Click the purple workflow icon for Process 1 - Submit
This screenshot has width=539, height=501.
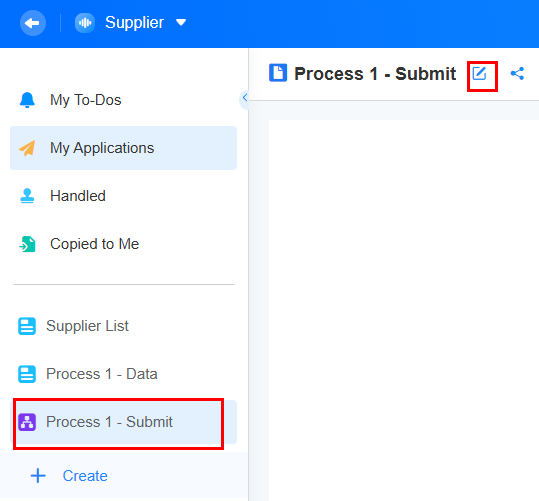pyautogui.click(x=27, y=422)
